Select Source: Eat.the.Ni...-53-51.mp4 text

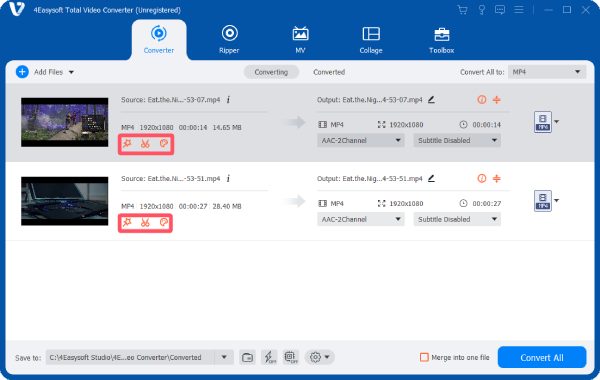(171, 179)
